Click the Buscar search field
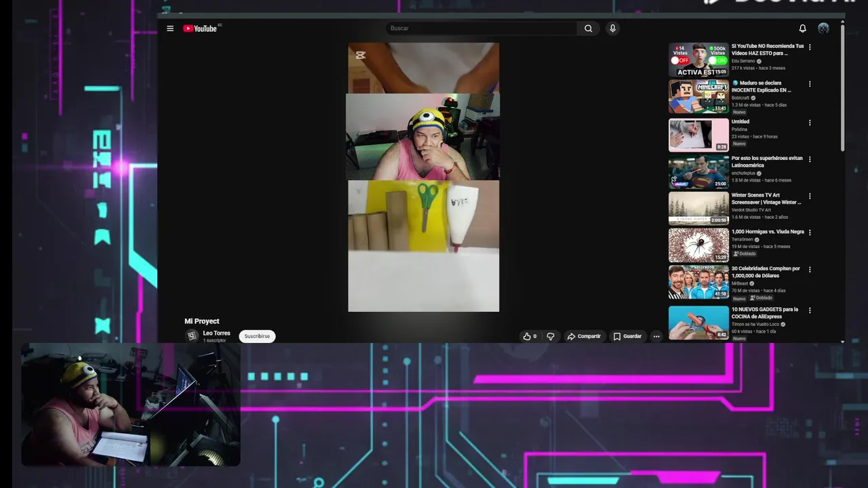Viewport: 868px width, 488px height. tap(481, 28)
